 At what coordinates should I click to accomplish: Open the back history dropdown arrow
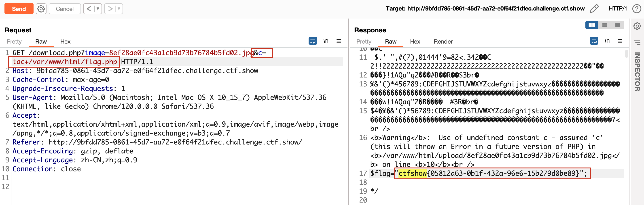(98, 9)
